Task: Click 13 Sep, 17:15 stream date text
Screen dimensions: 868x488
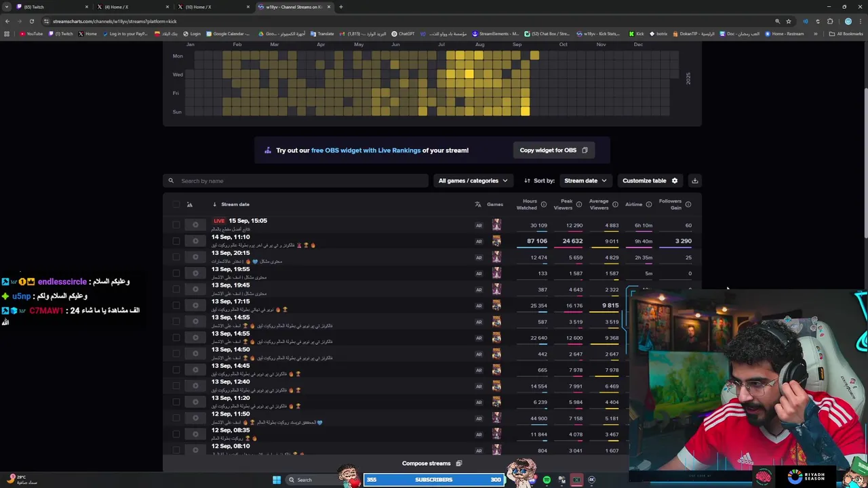Action: coord(231,302)
